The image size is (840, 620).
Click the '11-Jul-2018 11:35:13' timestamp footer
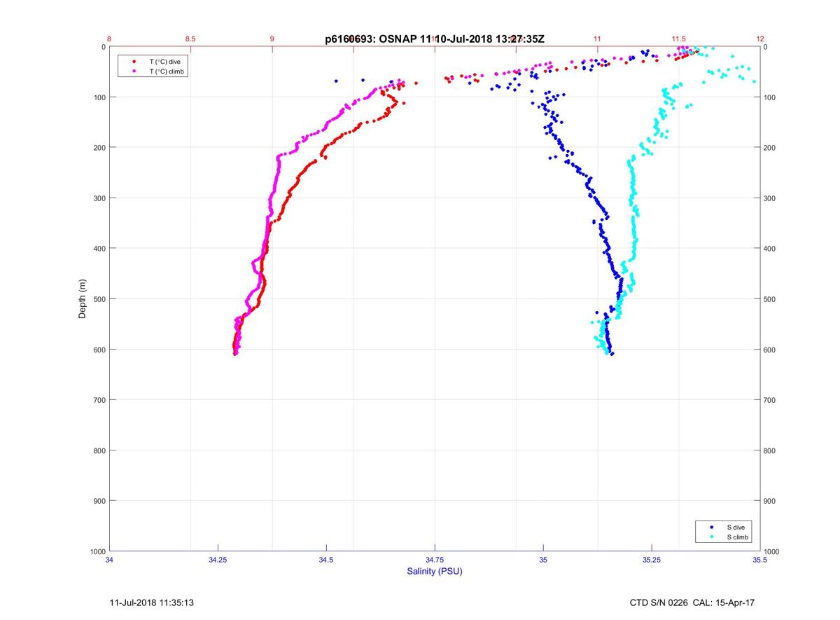coord(152,602)
